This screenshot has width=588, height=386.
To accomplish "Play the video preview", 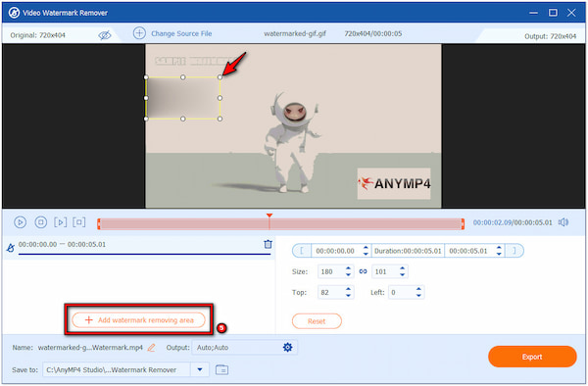I will pyautogui.click(x=20, y=222).
